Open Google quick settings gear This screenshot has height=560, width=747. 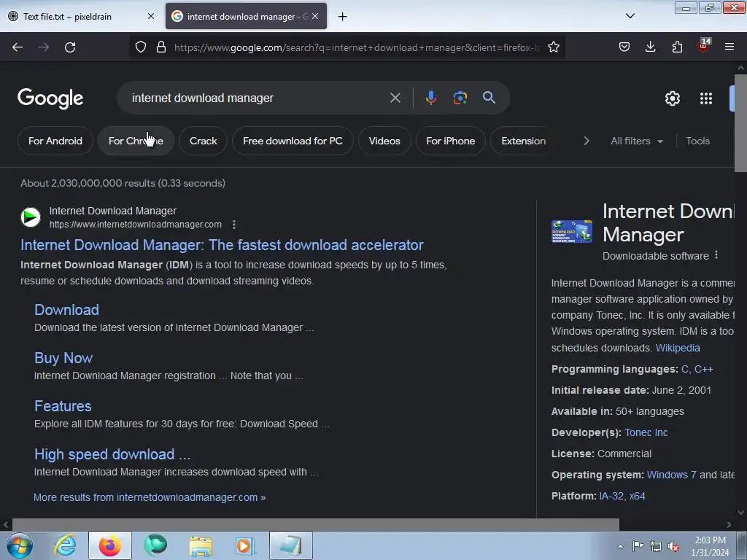pyautogui.click(x=672, y=98)
